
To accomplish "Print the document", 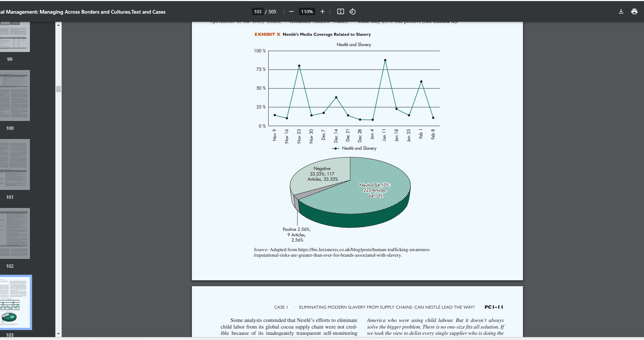I will pos(634,11).
